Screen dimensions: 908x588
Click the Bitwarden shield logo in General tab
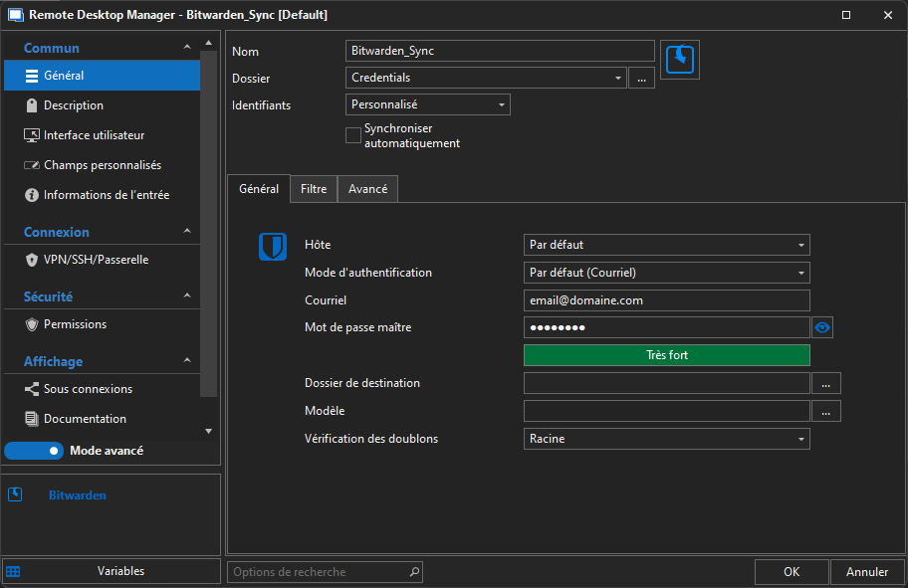coord(273,247)
